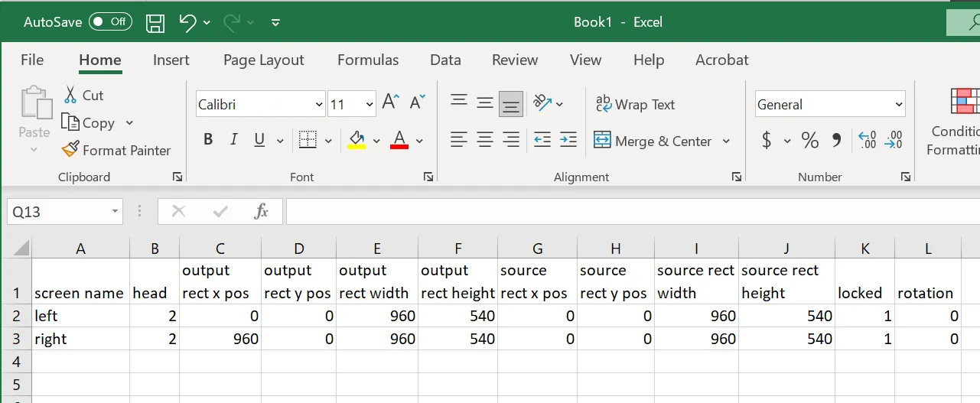The height and width of the screenshot is (403, 980).
Task: Switch to the Formulas tab
Action: pos(368,60)
